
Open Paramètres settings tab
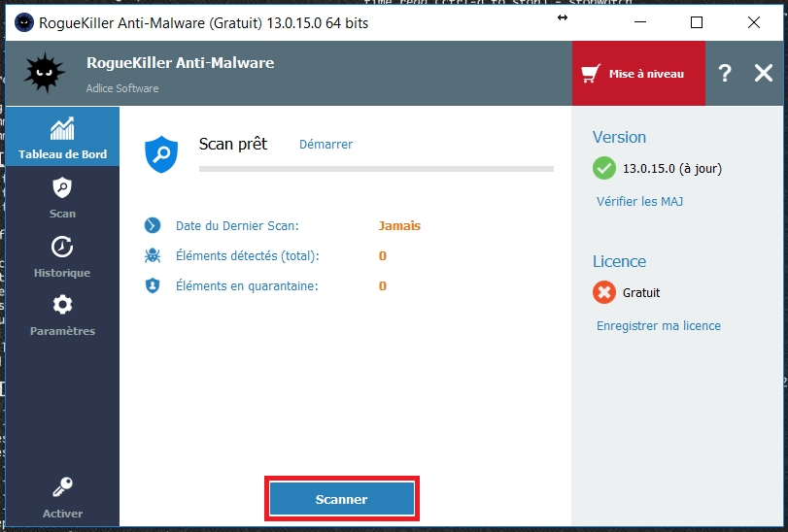pyautogui.click(x=62, y=315)
